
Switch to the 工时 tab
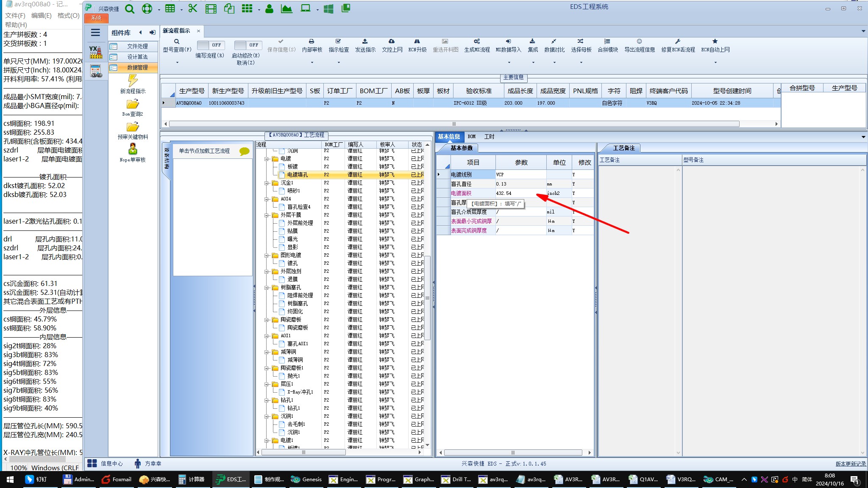[x=489, y=136]
